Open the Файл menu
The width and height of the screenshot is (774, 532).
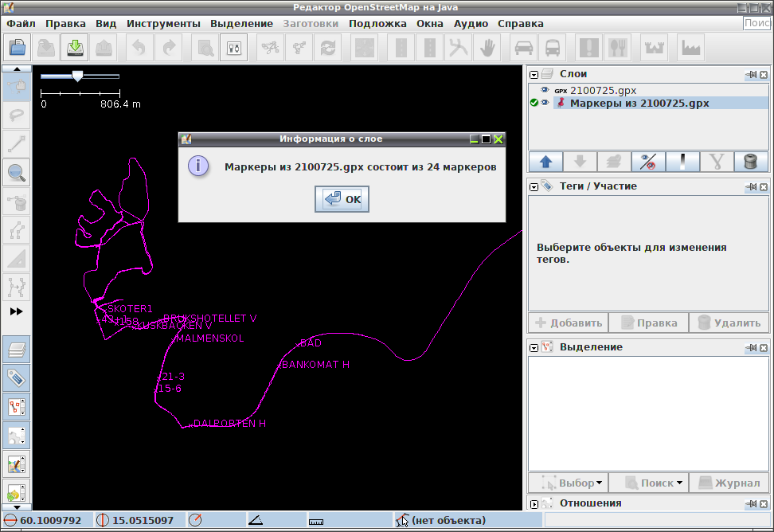[x=21, y=24]
